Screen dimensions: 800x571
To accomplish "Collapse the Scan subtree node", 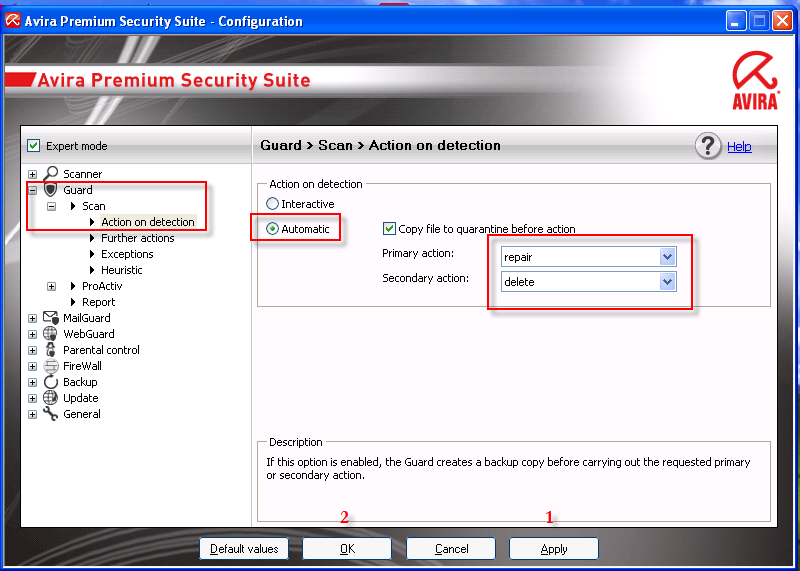I will click(52, 207).
